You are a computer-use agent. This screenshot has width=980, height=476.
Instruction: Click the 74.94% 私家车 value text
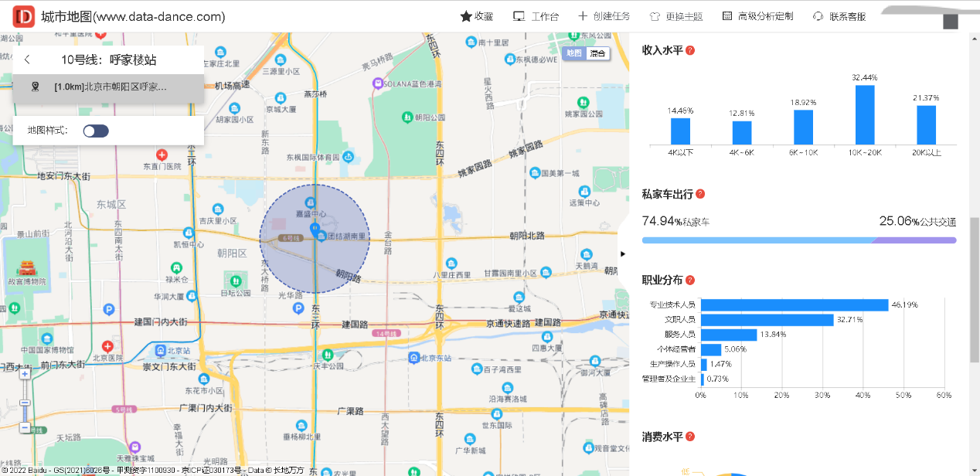coord(675,221)
